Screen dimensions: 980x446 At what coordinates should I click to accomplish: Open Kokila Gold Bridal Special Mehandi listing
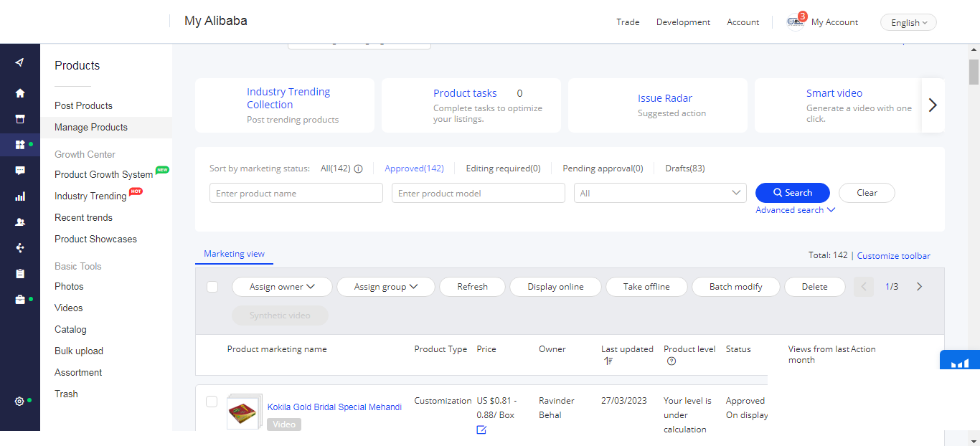coord(334,407)
